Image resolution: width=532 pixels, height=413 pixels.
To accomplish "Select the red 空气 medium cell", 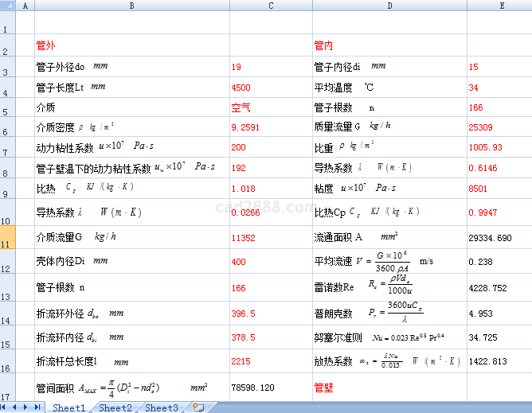I will point(271,107).
